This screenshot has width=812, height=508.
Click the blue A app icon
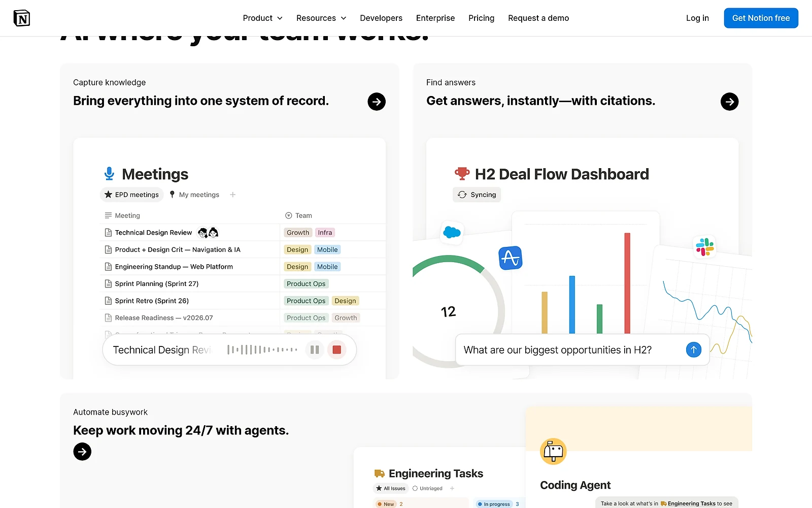pos(510,258)
